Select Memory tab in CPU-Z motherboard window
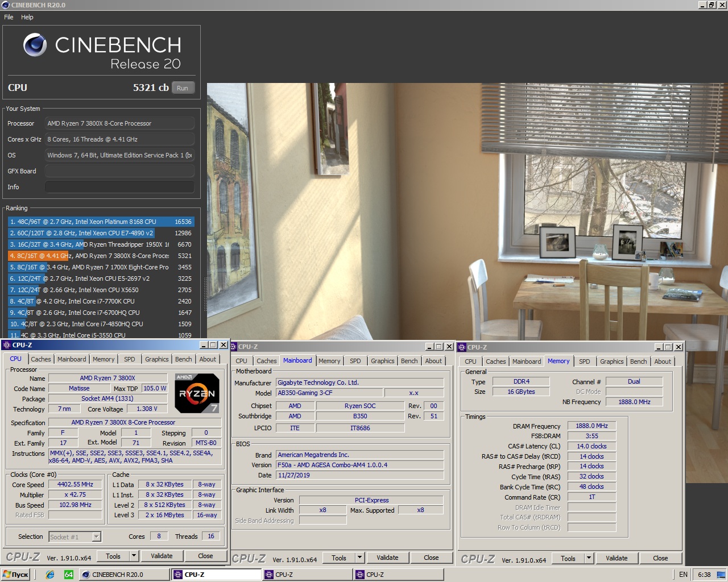This screenshot has width=728, height=582. point(329,361)
